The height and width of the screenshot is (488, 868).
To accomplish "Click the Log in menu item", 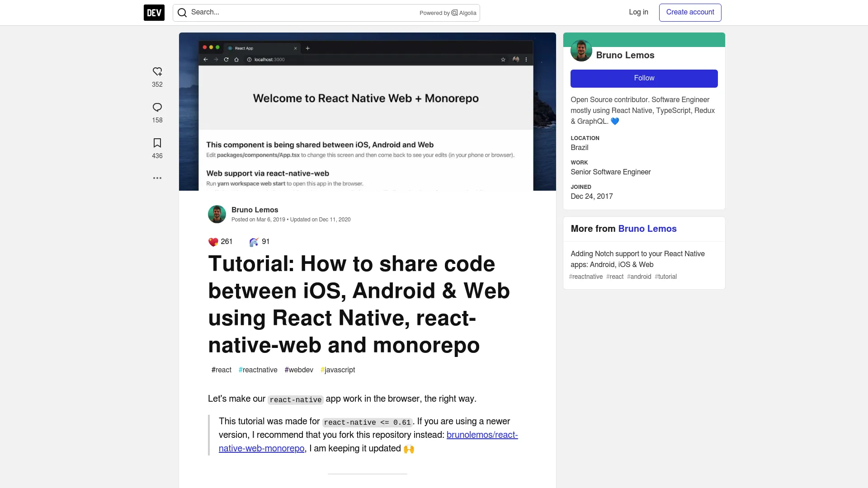I will tap(638, 12).
